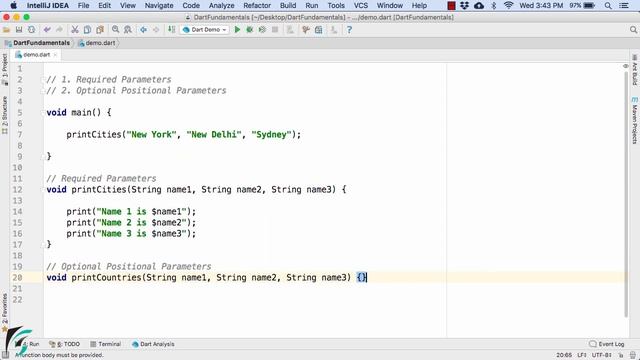Viewport: 640px width, 360px height.
Task: Click the Cut scissors icon
Action: point(75,30)
